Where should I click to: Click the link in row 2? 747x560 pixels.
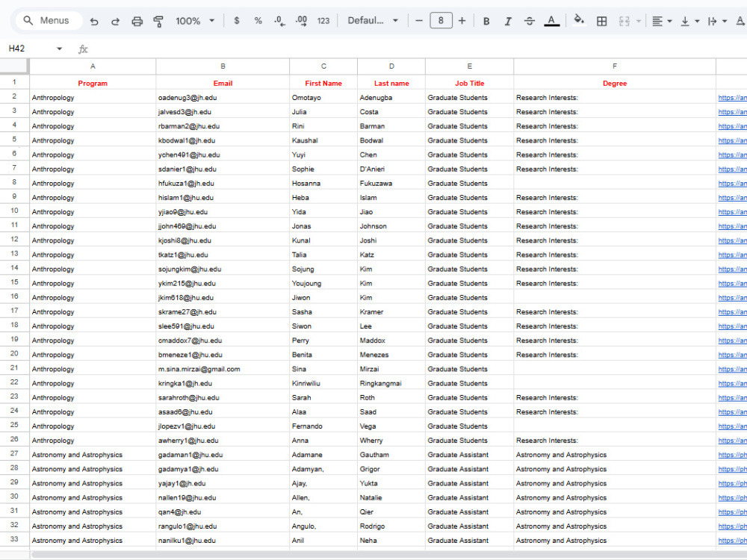click(x=732, y=98)
